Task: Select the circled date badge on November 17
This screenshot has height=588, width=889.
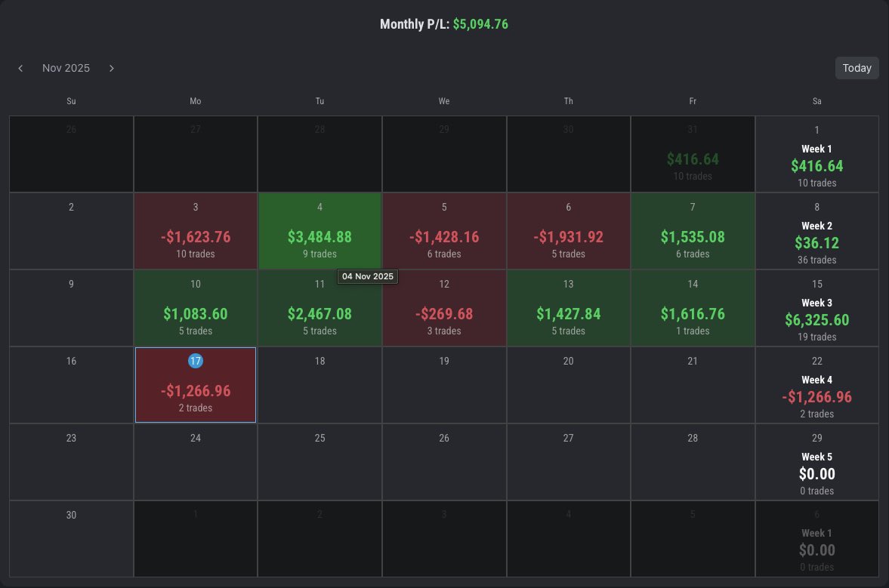Action: click(x=196, y=361)
